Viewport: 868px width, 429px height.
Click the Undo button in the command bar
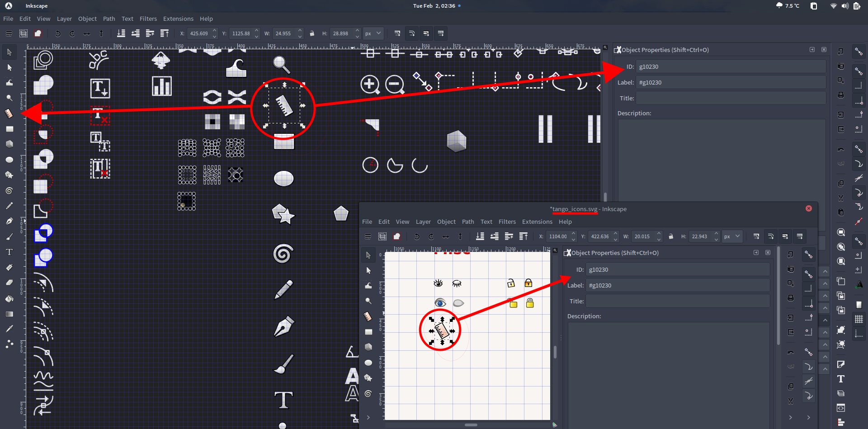tap(57, 33)
